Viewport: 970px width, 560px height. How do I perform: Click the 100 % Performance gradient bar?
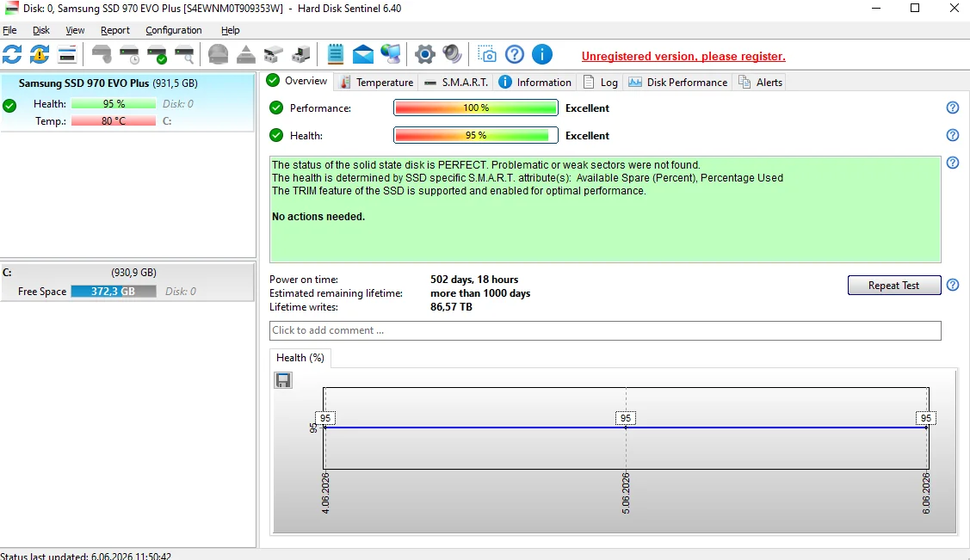pyautogui.click(x=476, y=108)
